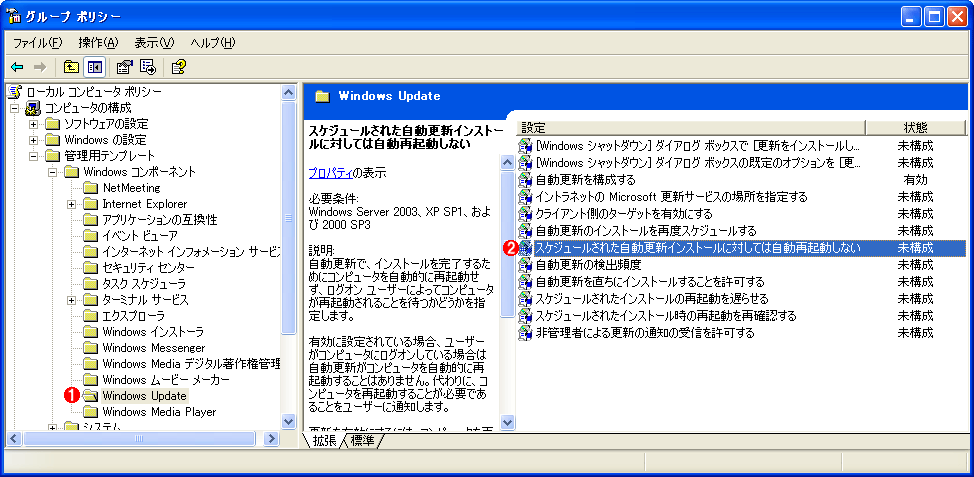Click the エクスプローラ folder icon
974x477 pixels.
tap(91, 316)
